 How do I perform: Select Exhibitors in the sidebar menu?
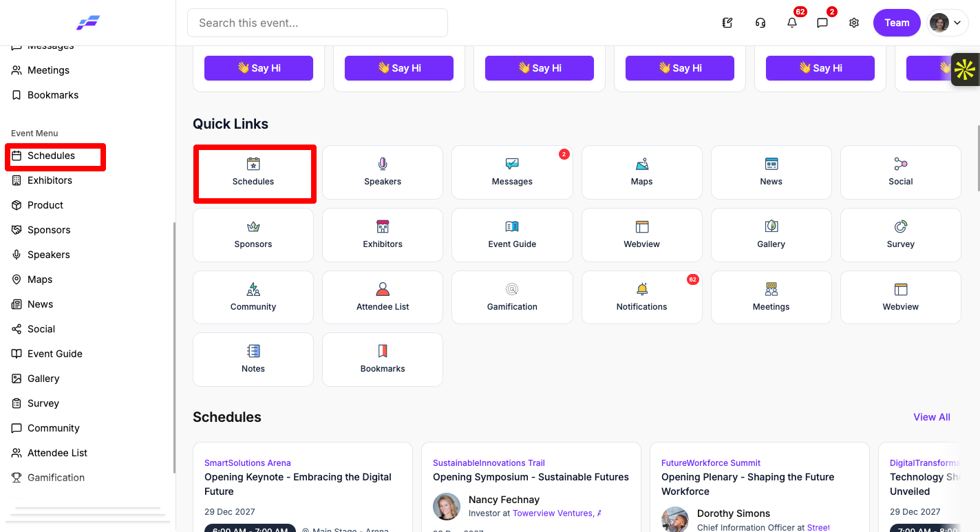click(50, 180)
